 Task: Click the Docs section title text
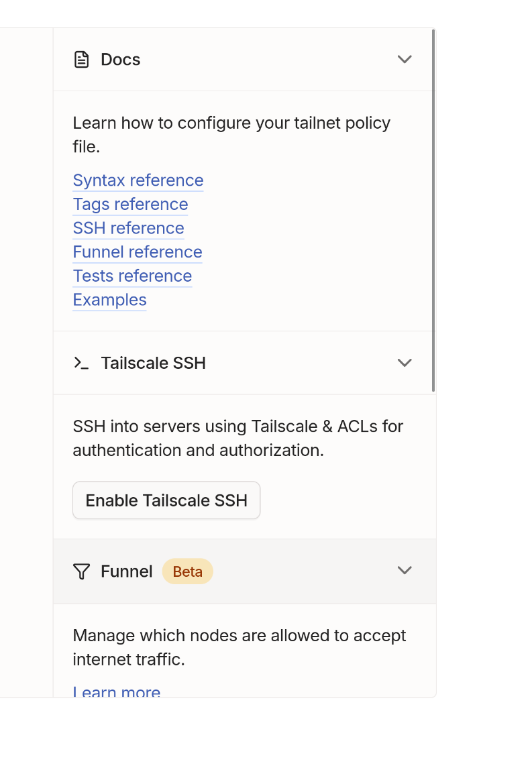click(x=121, y=60)
